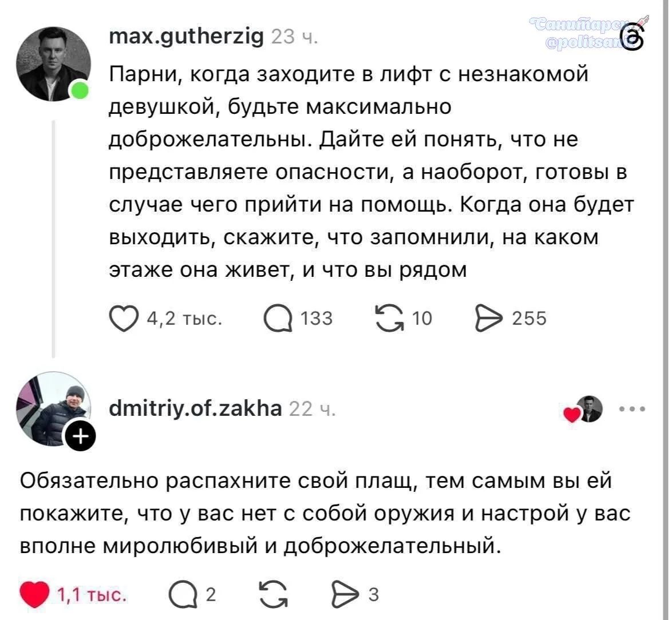Like max.gutherzig's post with heart icon
The width and height of the screenshot is (672, 620).
tap(125, 319)
